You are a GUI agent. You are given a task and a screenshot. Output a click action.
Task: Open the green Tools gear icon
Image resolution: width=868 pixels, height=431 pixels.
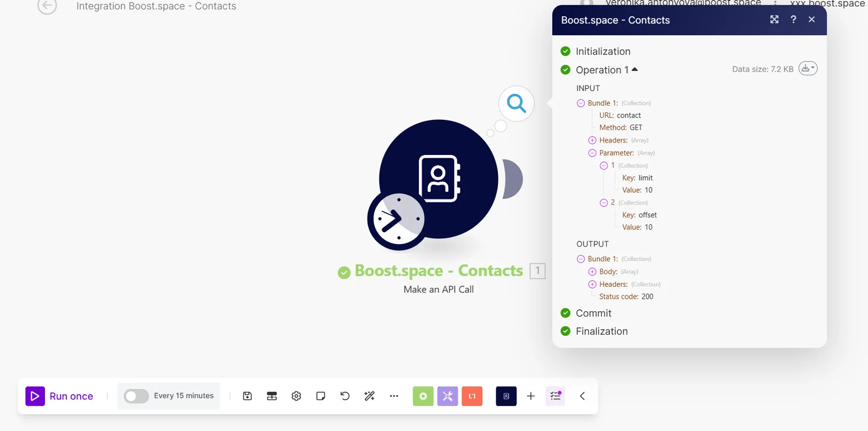coord(423,396)
